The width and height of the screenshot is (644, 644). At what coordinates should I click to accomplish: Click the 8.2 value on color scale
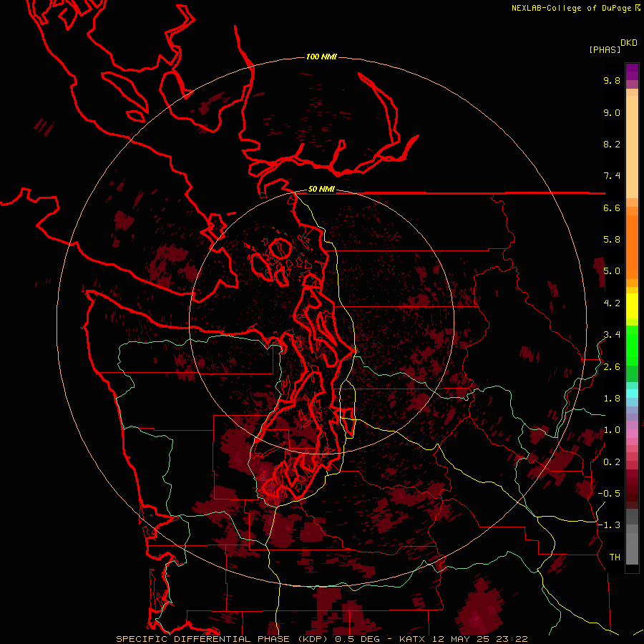[x=612, y=144]
